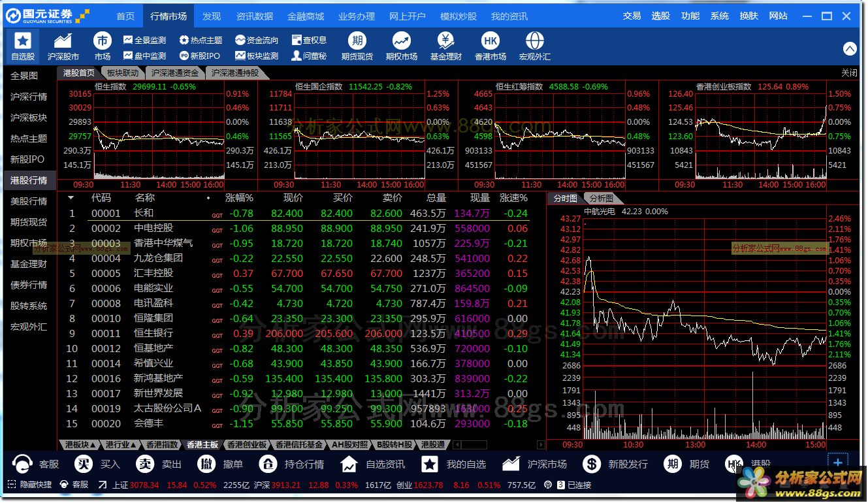Add a shortcut with the plus button
Viewport: 868px width, 503px height.
tap(838, 462)
